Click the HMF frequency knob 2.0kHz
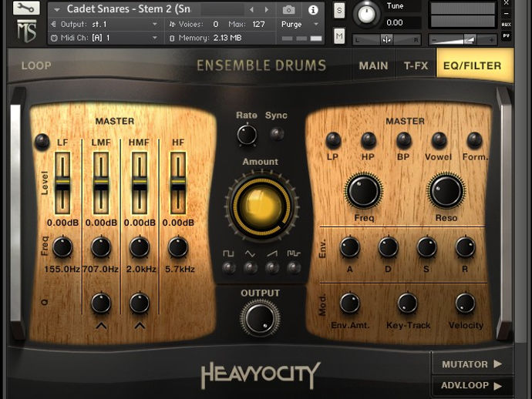Image resolution: width=532 pixels, height=399 pixels. coord(140,247)
